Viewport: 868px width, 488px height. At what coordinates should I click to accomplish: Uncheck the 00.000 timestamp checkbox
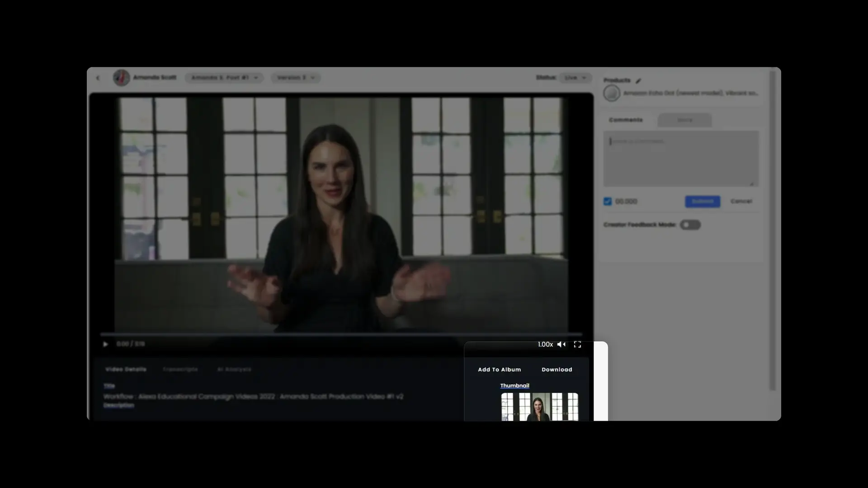click(607, 202)
